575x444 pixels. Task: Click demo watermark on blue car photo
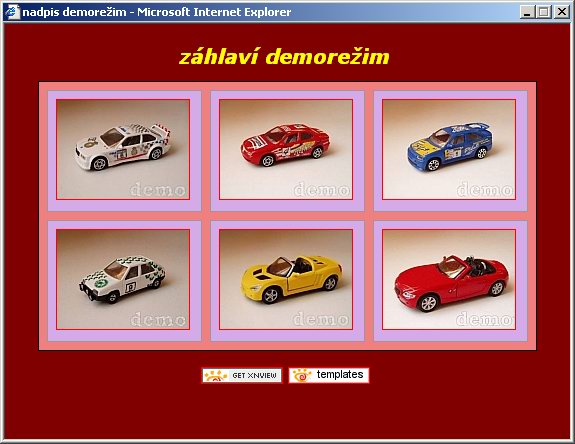coord(485,190)
